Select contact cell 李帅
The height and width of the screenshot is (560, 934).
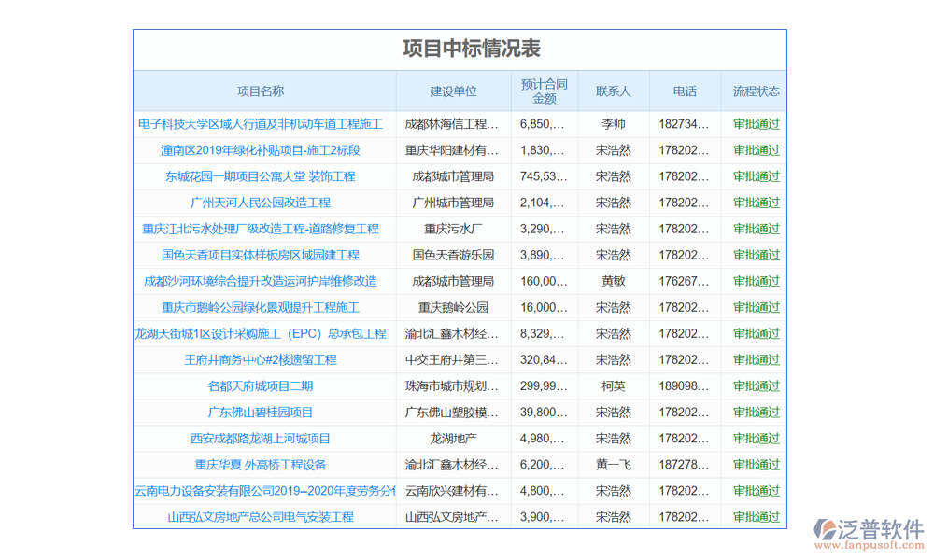(x=614, y=124)
